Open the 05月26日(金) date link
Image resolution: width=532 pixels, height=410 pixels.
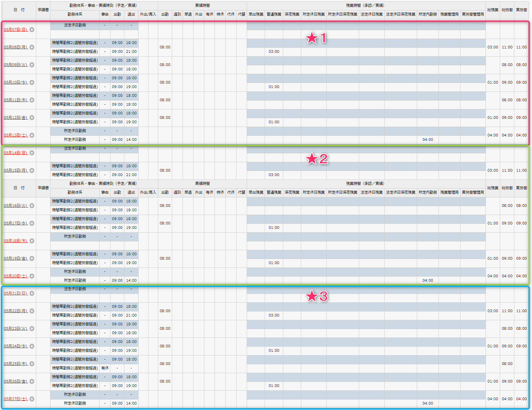click(16, 382)
